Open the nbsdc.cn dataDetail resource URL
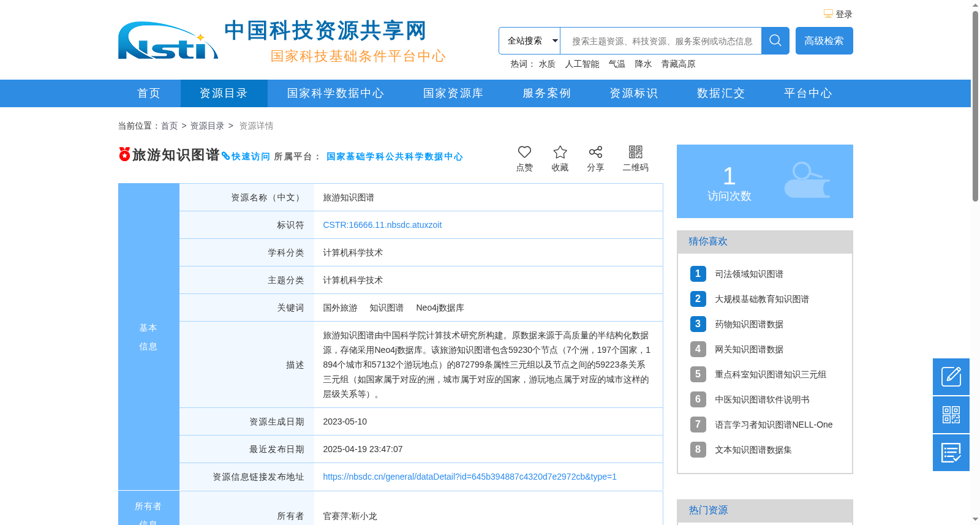Screen dimensions: 980x525 pos(470,477)
